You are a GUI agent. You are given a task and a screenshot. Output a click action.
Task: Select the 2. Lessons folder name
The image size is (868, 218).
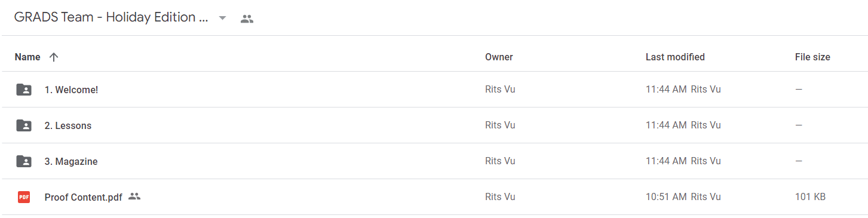click(x=68, y=125)
